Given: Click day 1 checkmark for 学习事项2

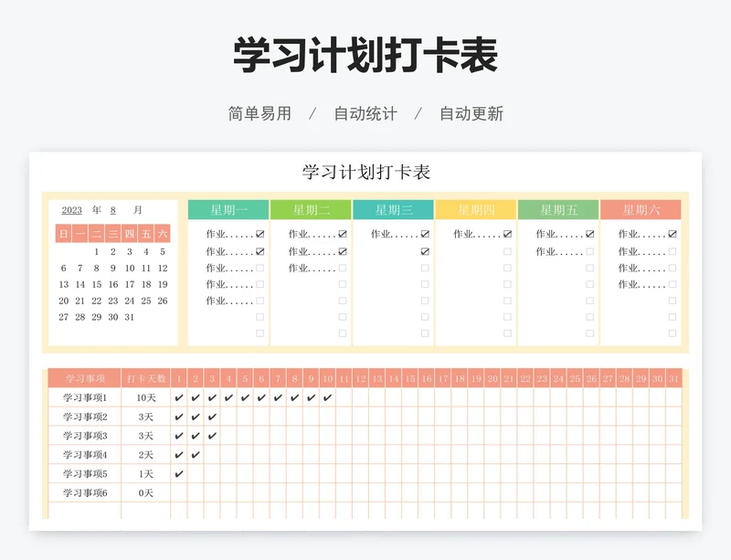Looking at the screenshot, I should click(179, 417).
